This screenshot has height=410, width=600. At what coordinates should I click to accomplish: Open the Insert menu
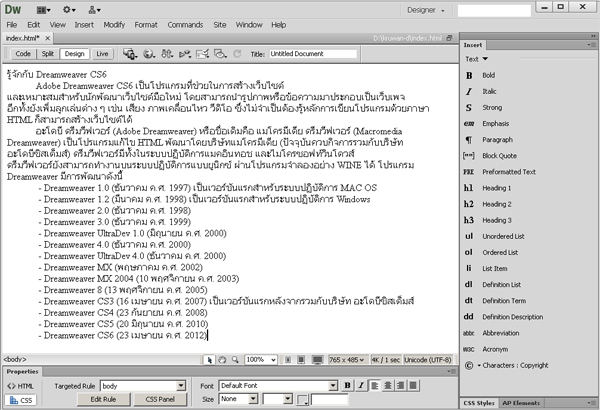click(84, 25)
